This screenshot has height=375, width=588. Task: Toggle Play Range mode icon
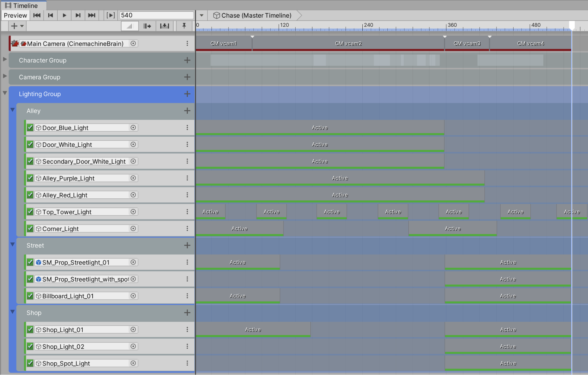pos(110,15)
